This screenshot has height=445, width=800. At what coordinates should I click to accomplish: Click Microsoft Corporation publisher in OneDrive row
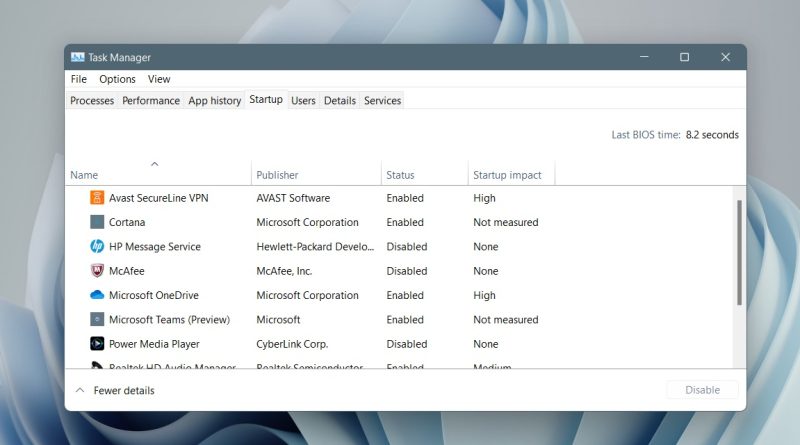pyautogui.click(x=307, y=295)
